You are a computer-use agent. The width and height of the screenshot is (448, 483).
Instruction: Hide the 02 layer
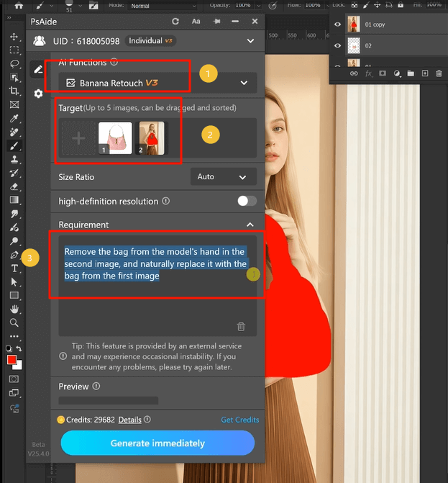(x=338, y=45)
